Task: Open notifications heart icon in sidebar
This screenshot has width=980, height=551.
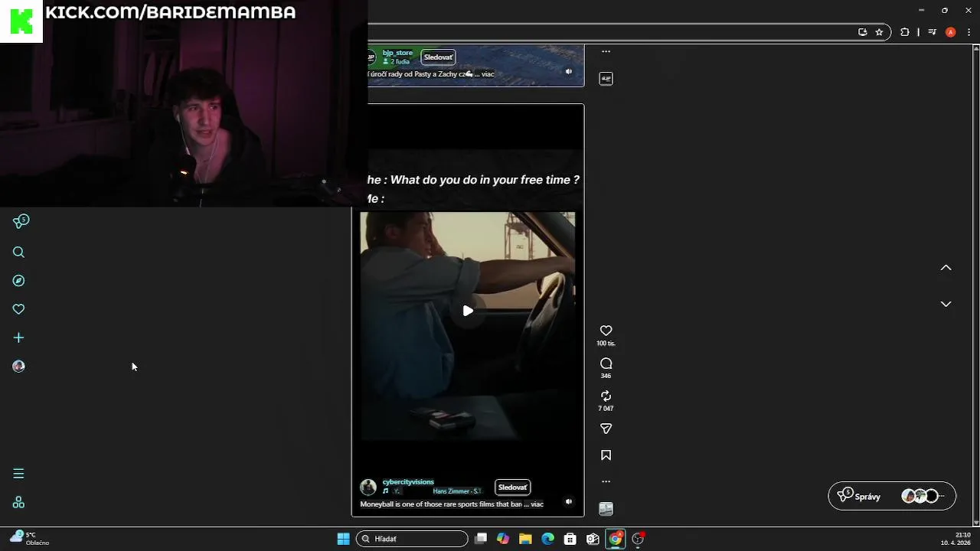Action: 19,309
